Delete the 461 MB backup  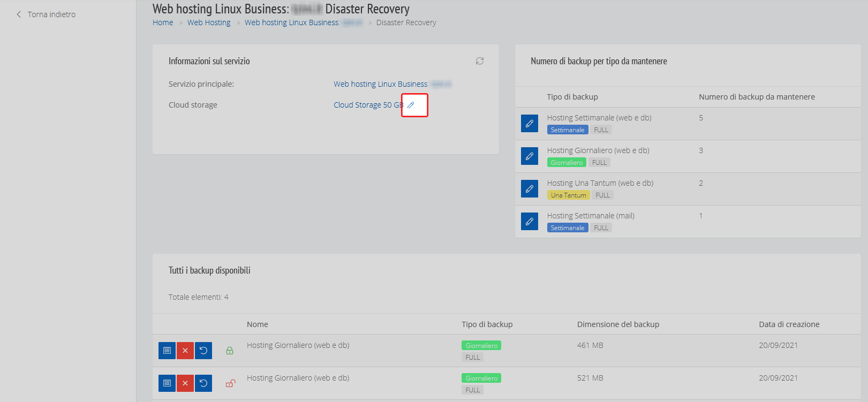tap(185, 351)
